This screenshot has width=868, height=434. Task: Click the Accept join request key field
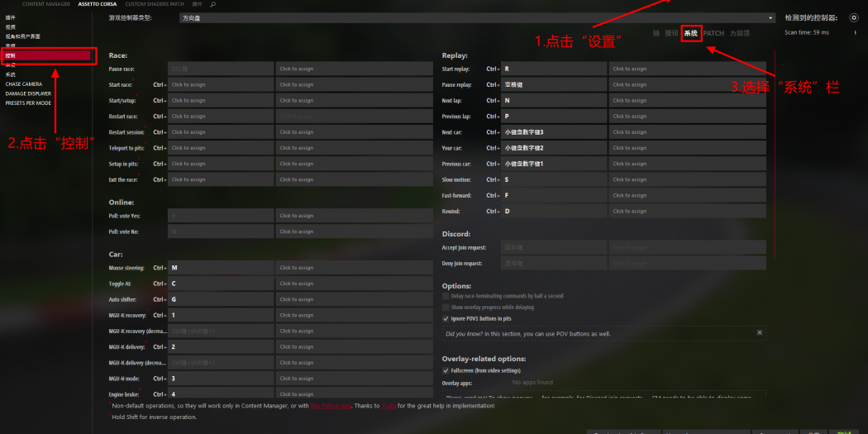(x=554, y=247)
